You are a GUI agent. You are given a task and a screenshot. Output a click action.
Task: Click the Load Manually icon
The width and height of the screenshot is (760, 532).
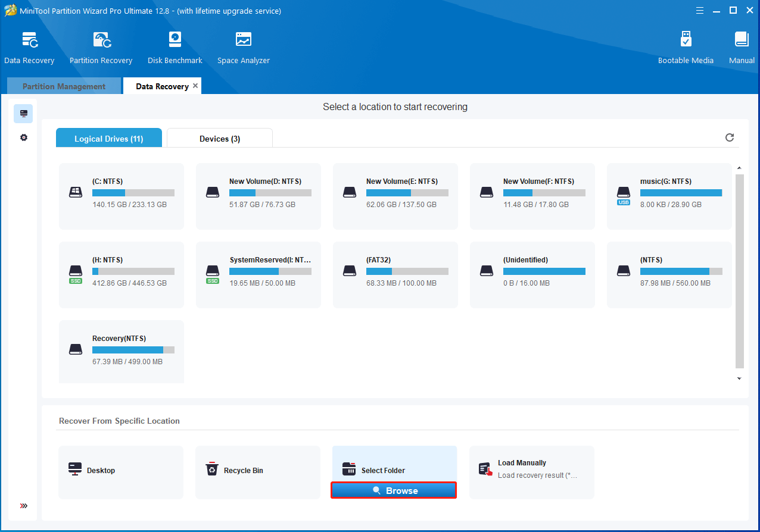pyautogui.click(x=486, y=470)
